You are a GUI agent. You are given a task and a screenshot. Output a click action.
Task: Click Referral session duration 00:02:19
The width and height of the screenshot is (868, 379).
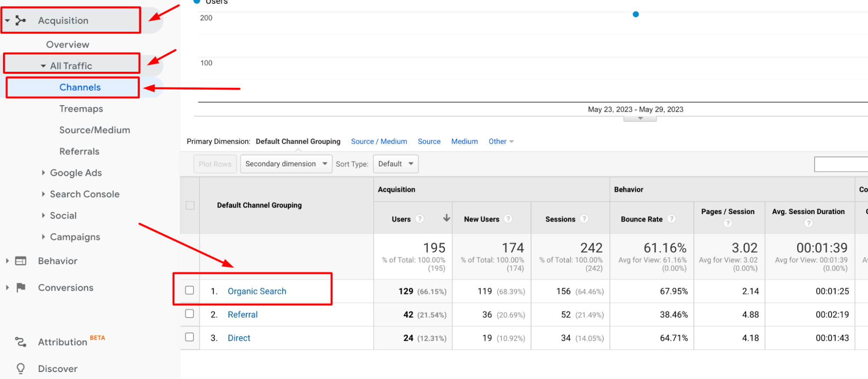point(832,315)
